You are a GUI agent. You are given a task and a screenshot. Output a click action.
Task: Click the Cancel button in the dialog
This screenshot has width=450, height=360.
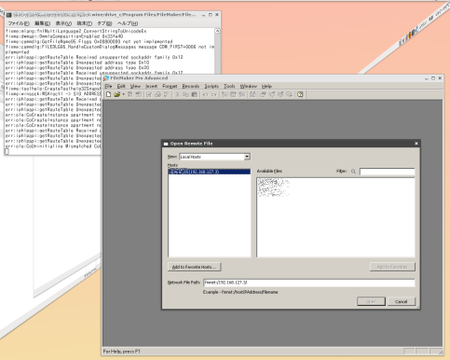(401, 301)
